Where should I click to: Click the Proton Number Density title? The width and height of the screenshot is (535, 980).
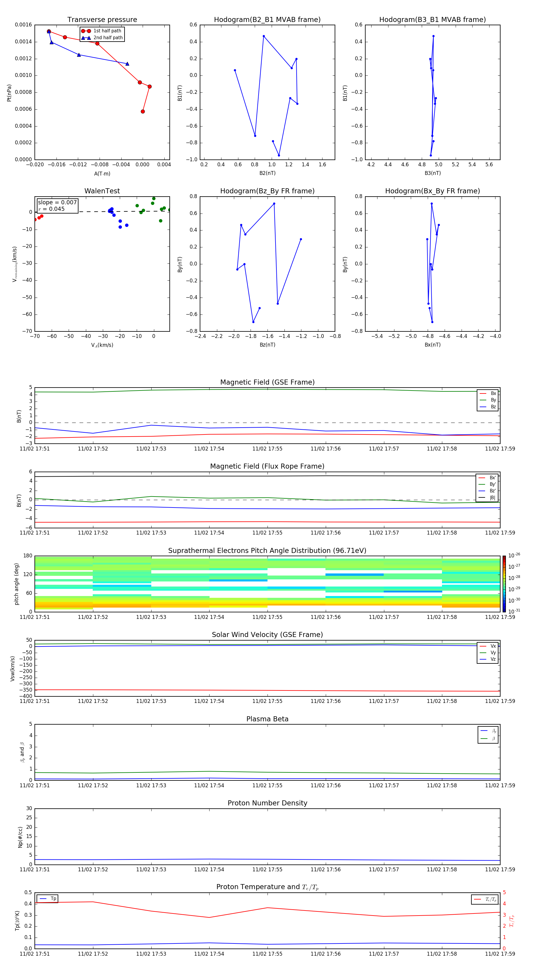pos(267,803)
